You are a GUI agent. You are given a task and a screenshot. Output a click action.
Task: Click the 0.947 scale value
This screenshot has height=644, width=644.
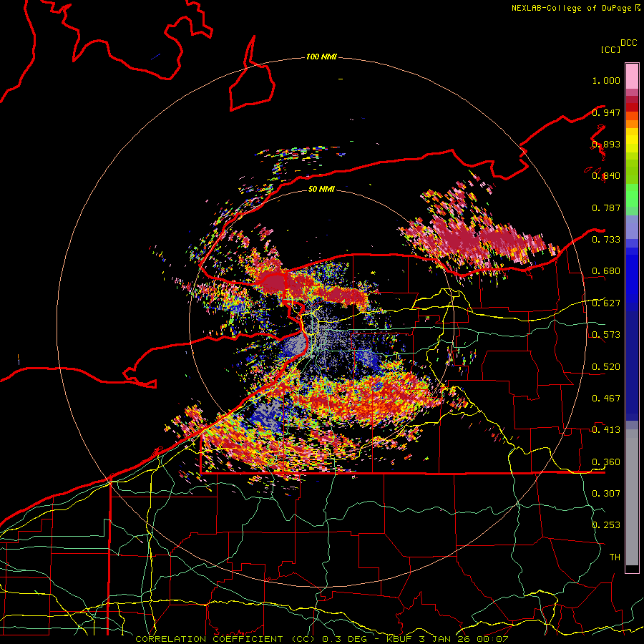(606, 112)
